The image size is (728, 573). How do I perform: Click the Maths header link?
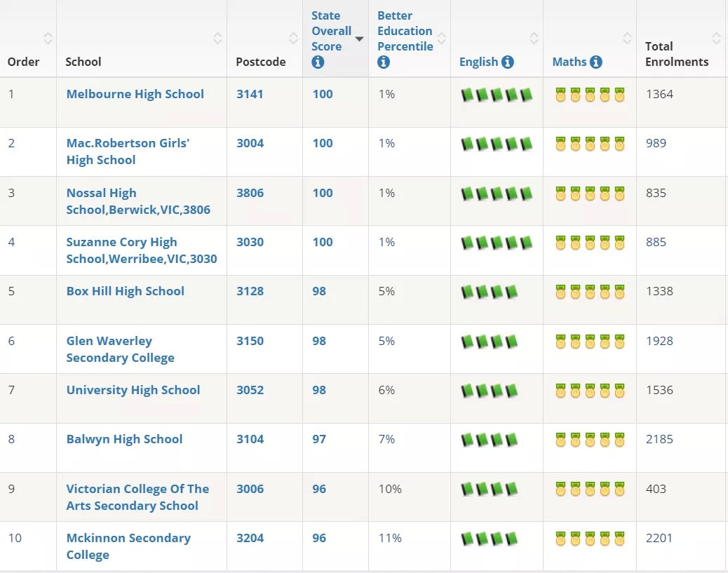pos(569,62)
